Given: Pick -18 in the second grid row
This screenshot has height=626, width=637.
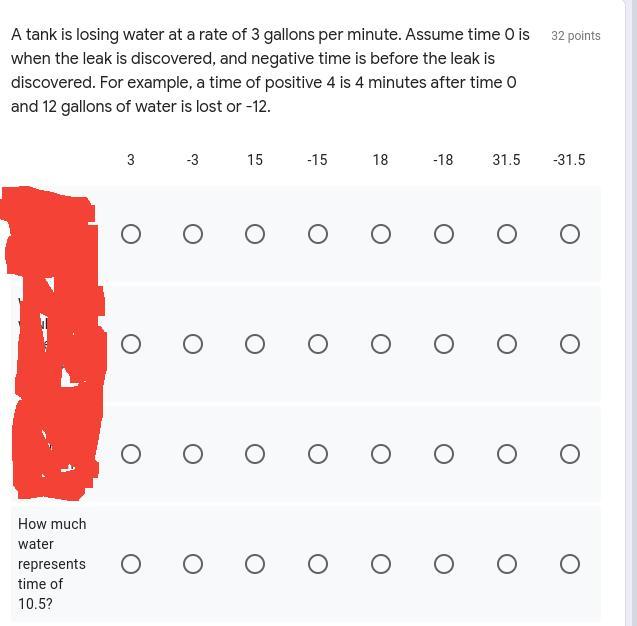Looking at the screenshot, I should [444, 344].
